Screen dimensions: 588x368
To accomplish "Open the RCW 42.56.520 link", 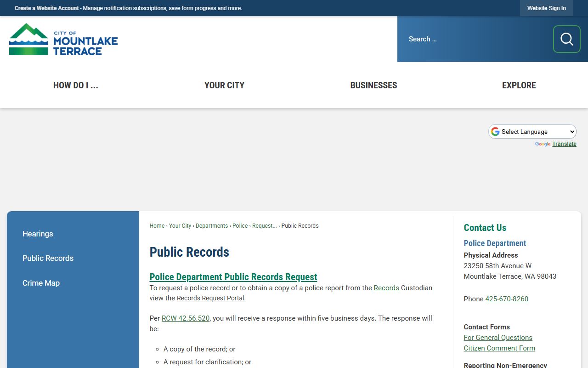I will pyautogui.click(x=186, y=318).
